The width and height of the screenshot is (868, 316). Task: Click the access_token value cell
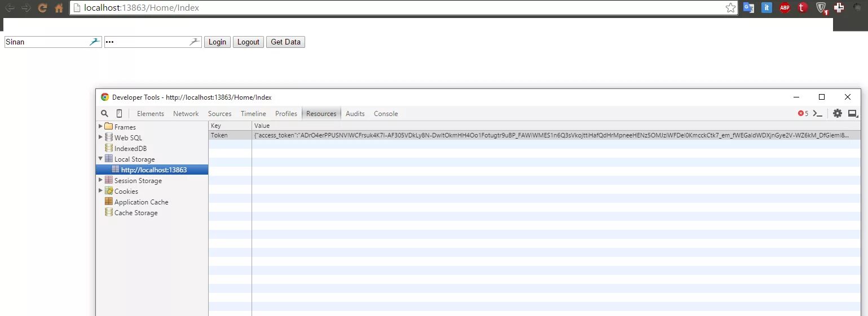tap(556, 135)
